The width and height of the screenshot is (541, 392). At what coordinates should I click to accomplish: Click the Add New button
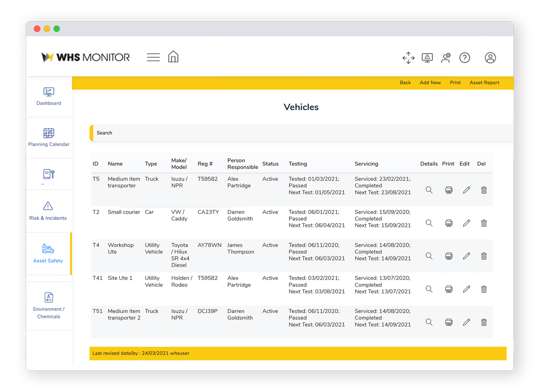[430, 82]
